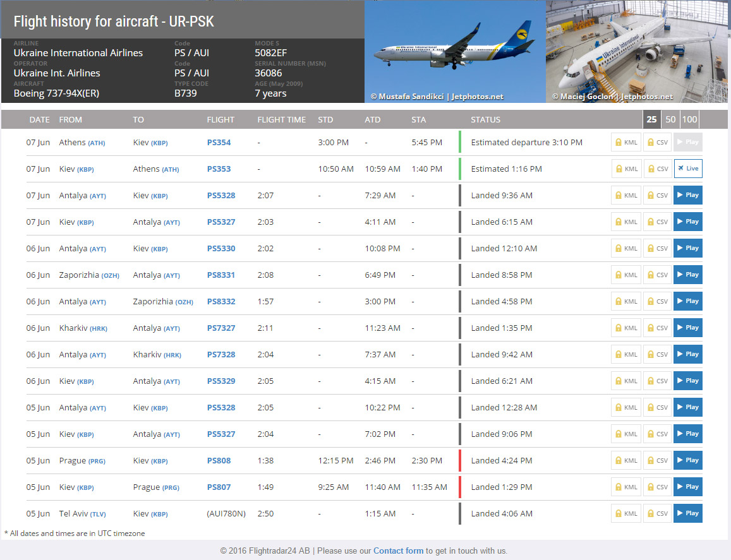Open OZH link in PS8331 row
Screen dimensions: 731x560
pos(110,276)
